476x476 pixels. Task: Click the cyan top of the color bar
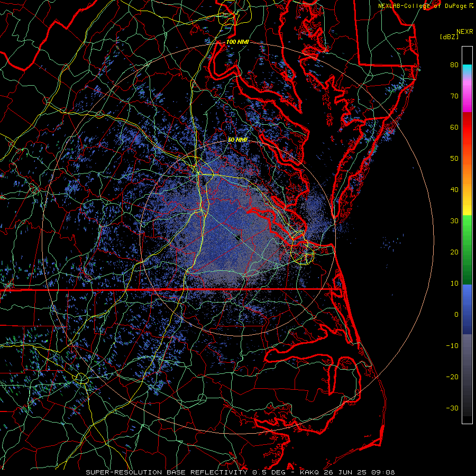[467, 70]
